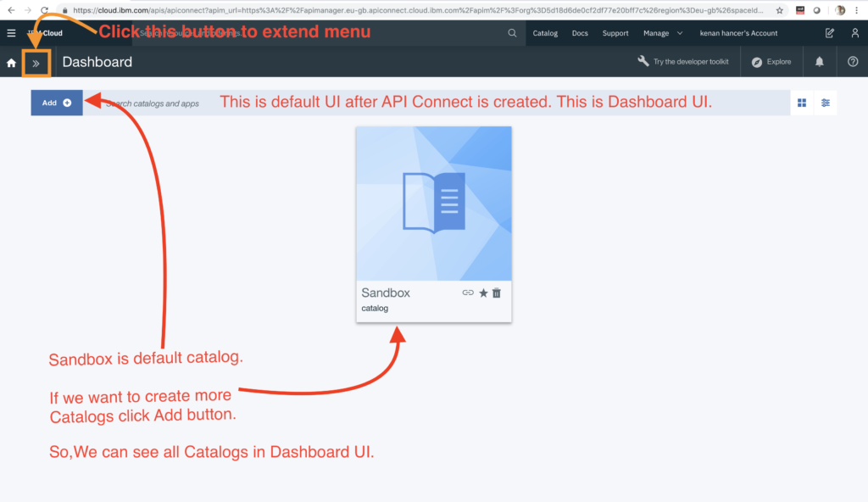Screen dimensions: 868x502
Task: Open the user profile icon
Action: [x=854, y=33]
